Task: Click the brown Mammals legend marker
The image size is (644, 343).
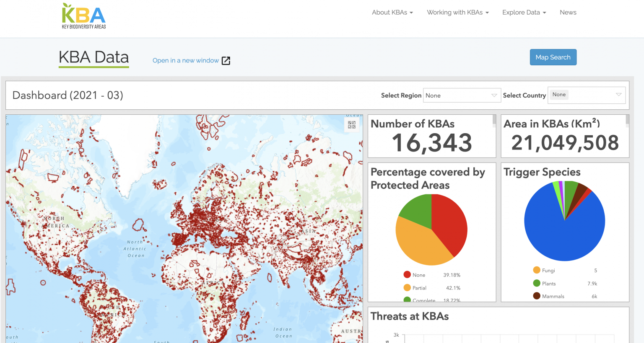Action: [x=537, y=296]
